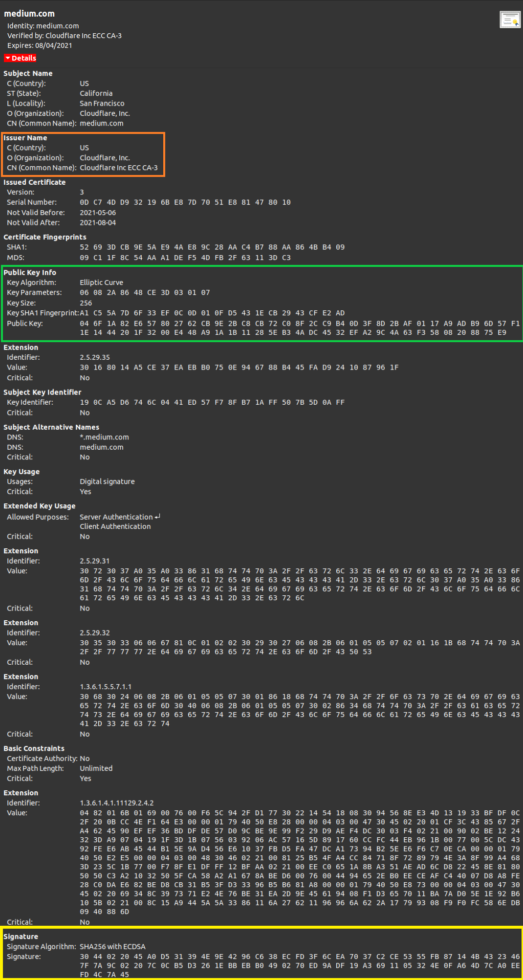Viewport: 523px width, 980px height.
Task: Click the medium.com title heading
Action: 29,14
